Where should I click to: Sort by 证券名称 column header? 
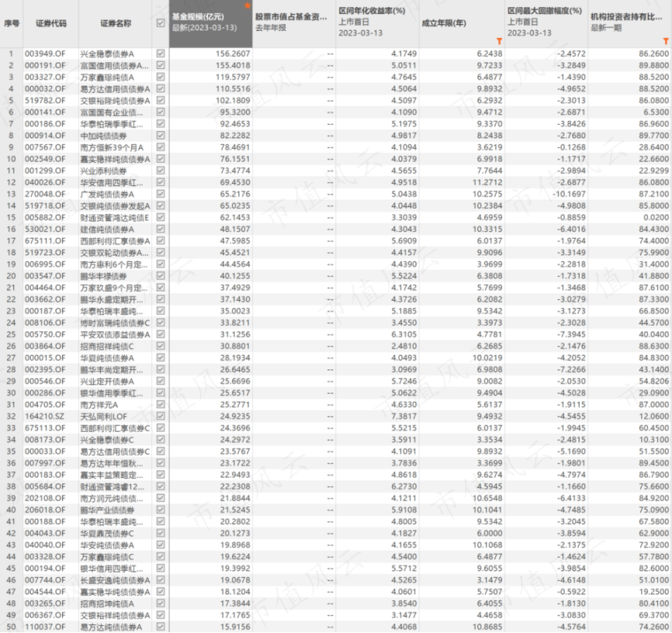pyautogui.click(x=115, y=23)
